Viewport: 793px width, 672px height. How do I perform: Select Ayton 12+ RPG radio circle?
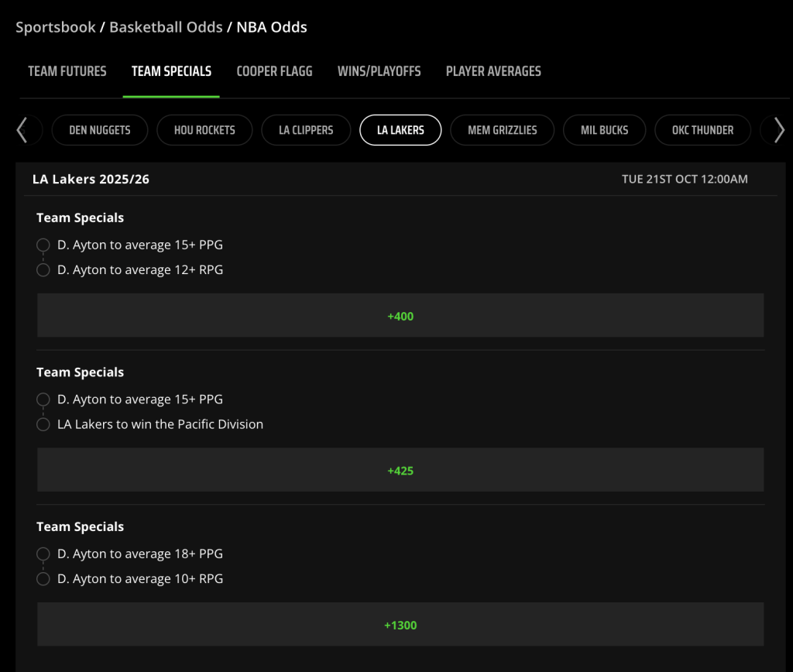click(43, 270)
